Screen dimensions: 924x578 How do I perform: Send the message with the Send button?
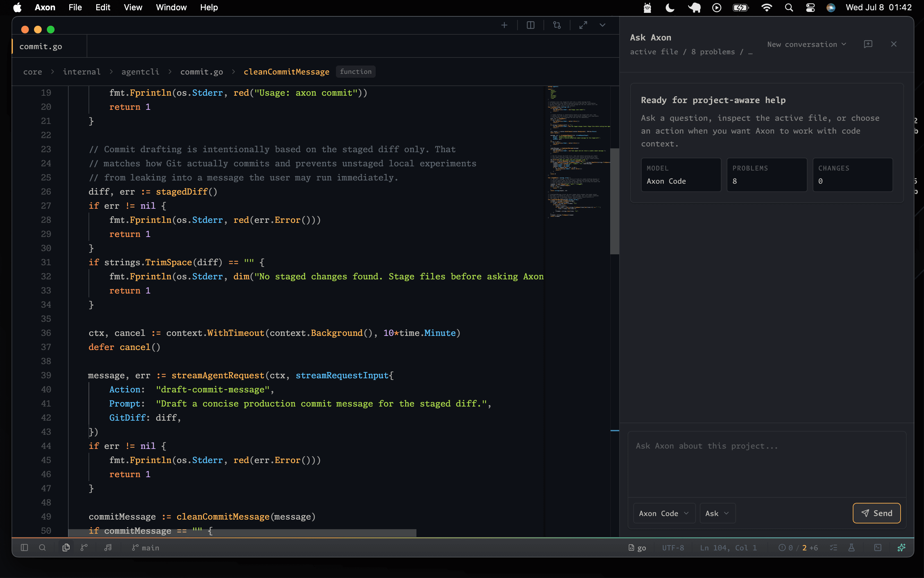coord(877,513)
